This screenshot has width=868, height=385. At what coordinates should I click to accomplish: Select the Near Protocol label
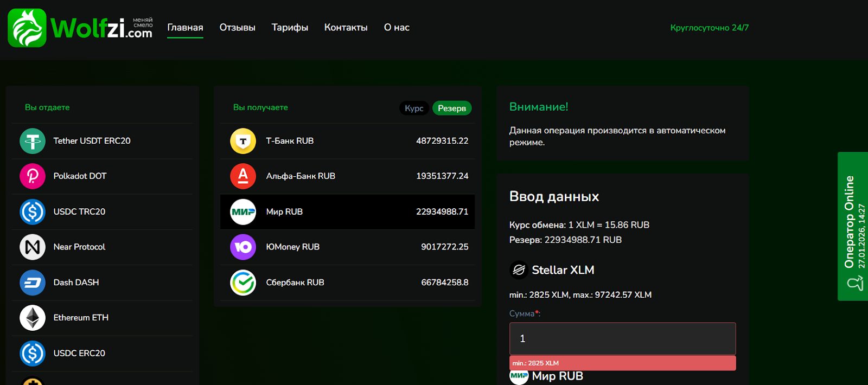click(x=79, y=247)
